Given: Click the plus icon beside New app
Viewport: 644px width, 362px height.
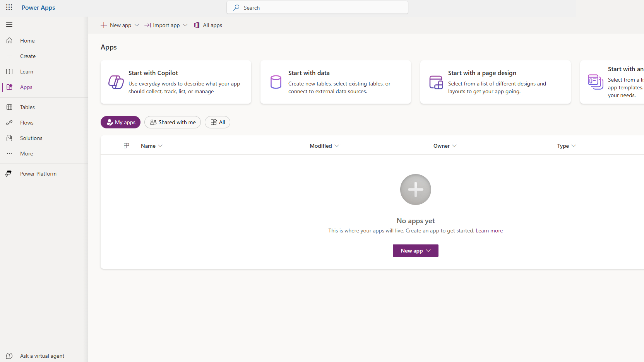Looking at the screenshot, I should 104,25.
